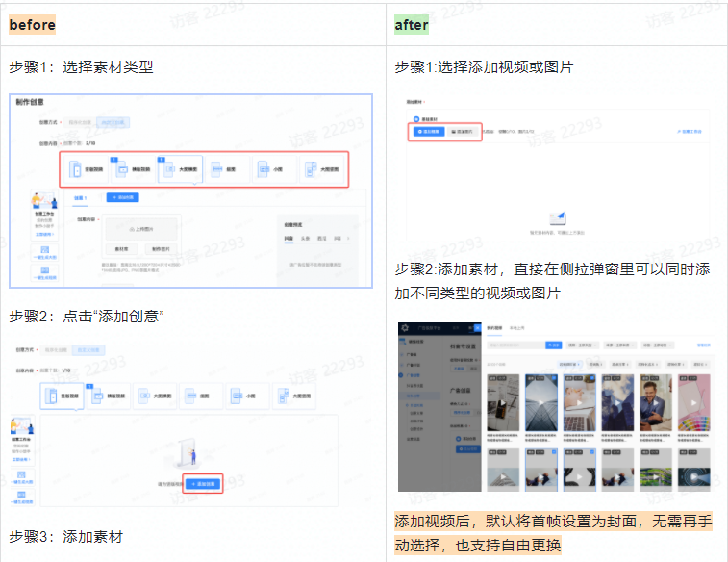Uncheck checkbox on the skyscraper video thumbnail
The height and width of the screenshot is (562, 728).
[x=554, y=378]
